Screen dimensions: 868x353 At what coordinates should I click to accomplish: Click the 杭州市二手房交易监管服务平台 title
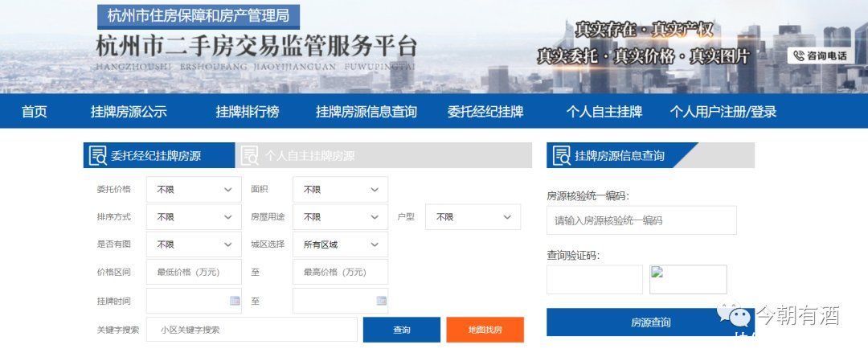[x=256, y=47]
